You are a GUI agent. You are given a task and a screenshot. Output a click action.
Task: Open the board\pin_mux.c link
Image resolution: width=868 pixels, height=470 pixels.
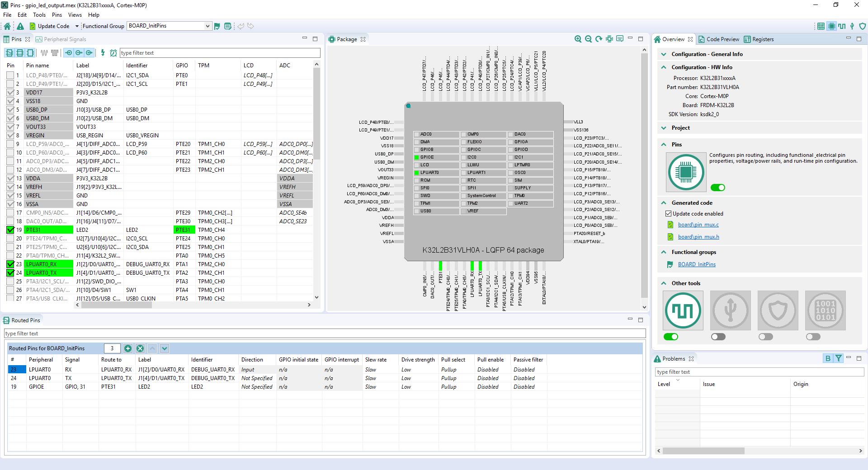(698, 225)
